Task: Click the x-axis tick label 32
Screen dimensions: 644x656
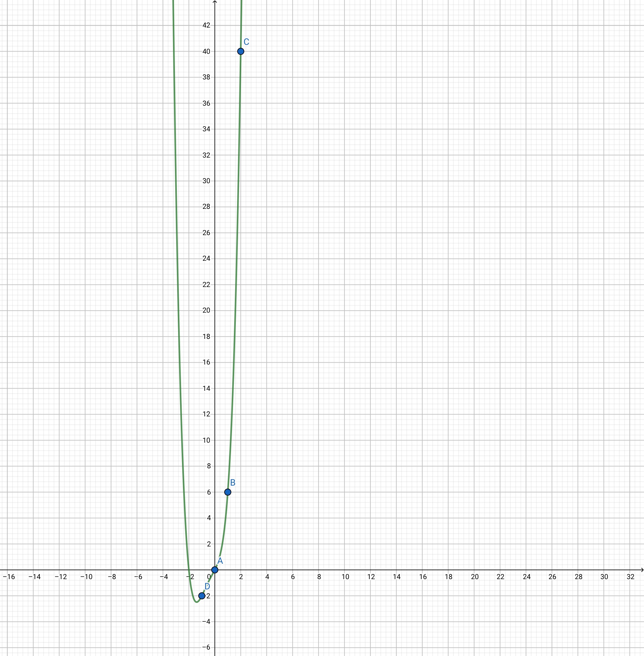Action: 630,577
